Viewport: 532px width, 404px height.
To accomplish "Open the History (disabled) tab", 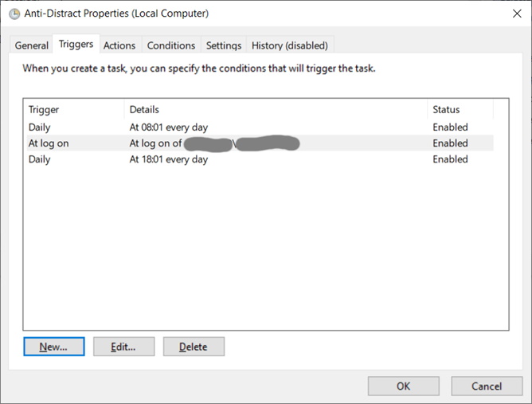I will pos(289,45).
